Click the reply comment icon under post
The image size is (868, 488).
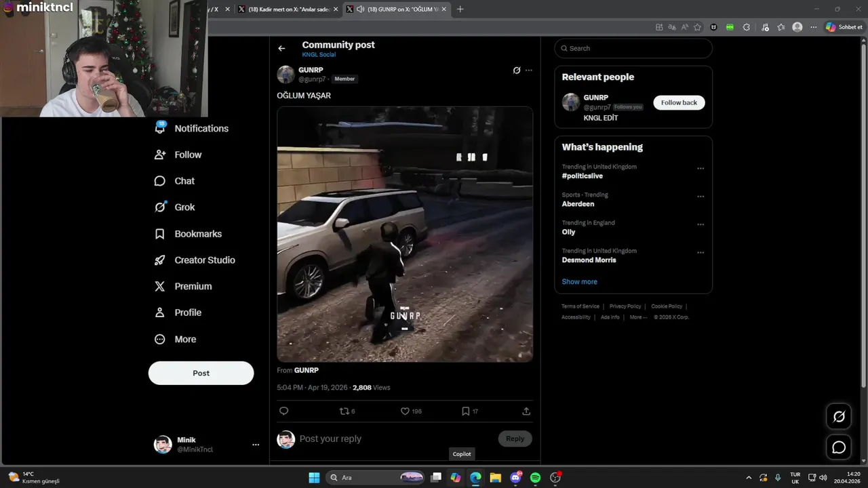click(x=284, y=411)
